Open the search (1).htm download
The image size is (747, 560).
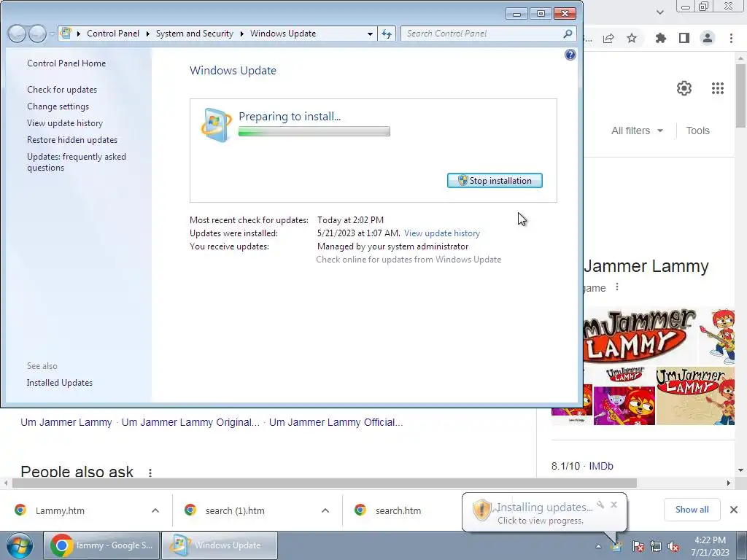pos(235,510)
